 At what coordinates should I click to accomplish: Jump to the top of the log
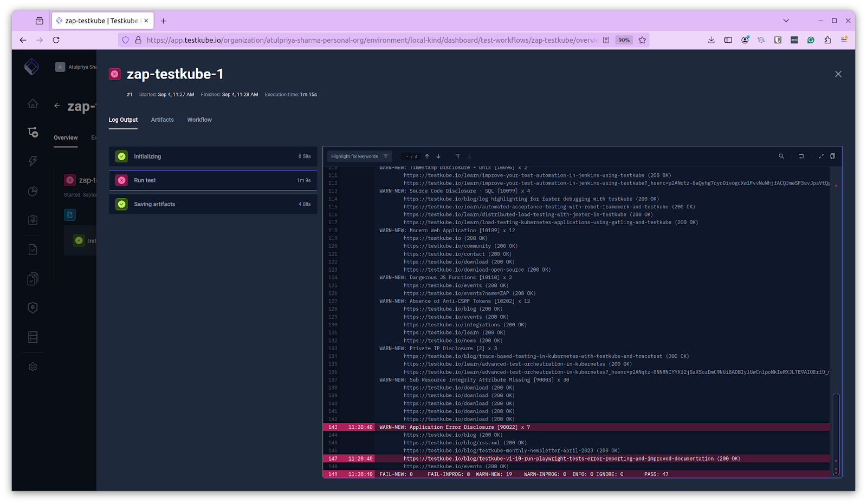pyautogui.click(x=458, y=156)
